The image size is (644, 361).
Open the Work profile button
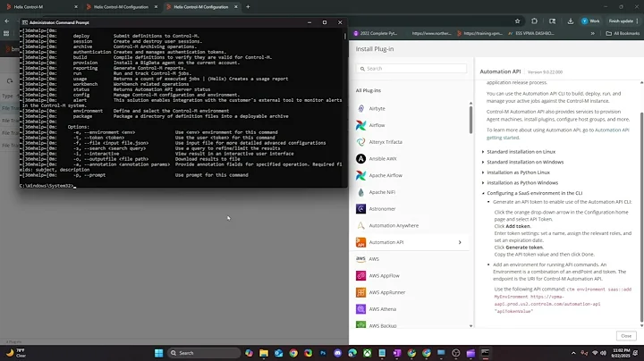590,21
